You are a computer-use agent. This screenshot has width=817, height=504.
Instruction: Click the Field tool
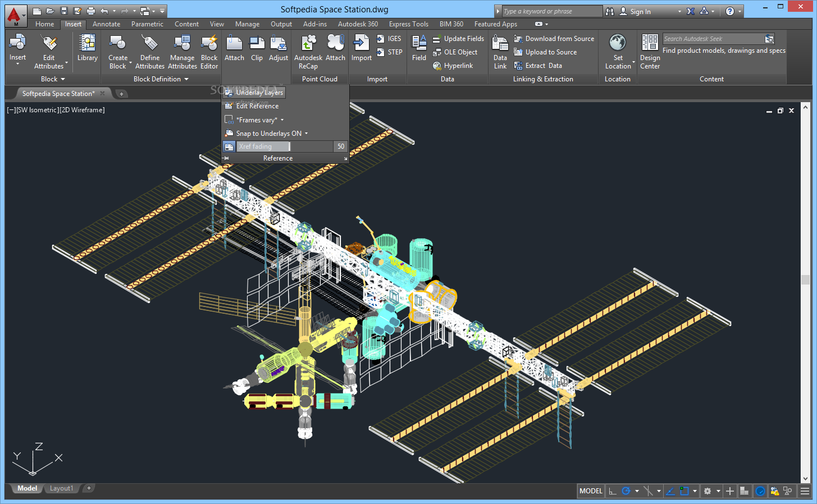(419, 47)
